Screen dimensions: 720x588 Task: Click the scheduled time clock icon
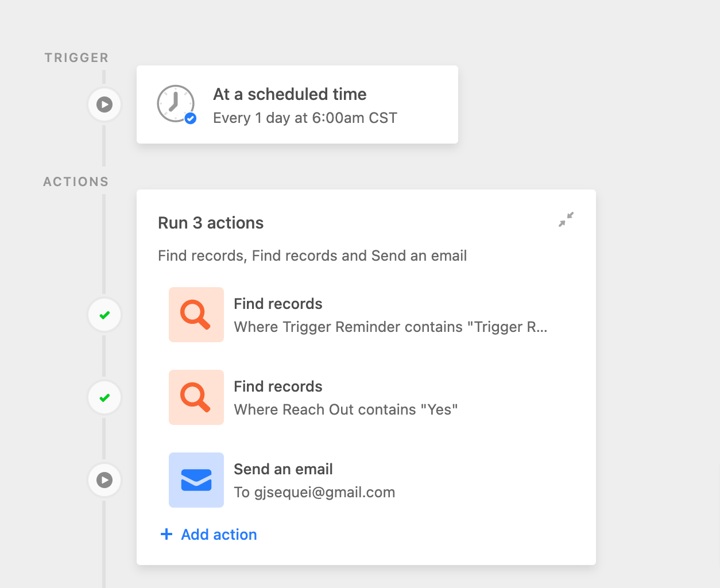coord(176,104)
